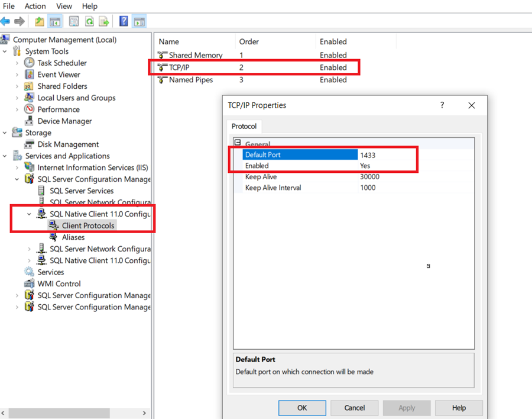This screenshot has height=419, width=532.
Task: Collapse the Services and Applications node
Action: [5, 156]
